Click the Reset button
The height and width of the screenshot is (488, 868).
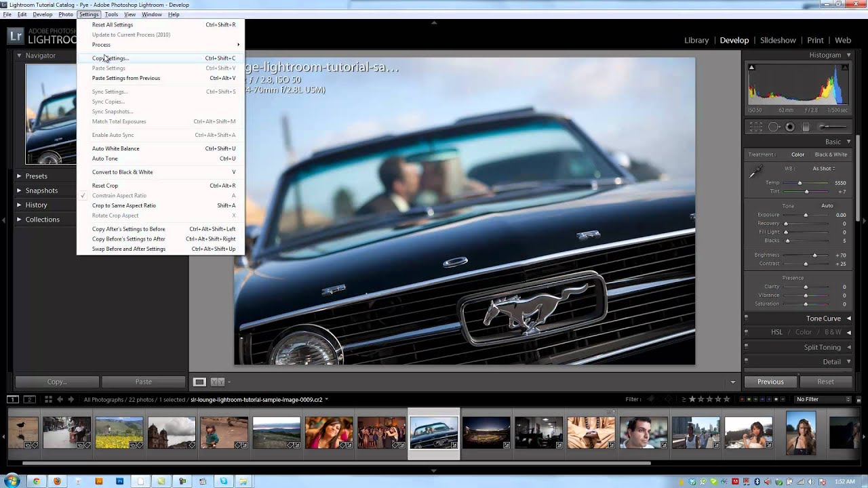tap(825, 382)
